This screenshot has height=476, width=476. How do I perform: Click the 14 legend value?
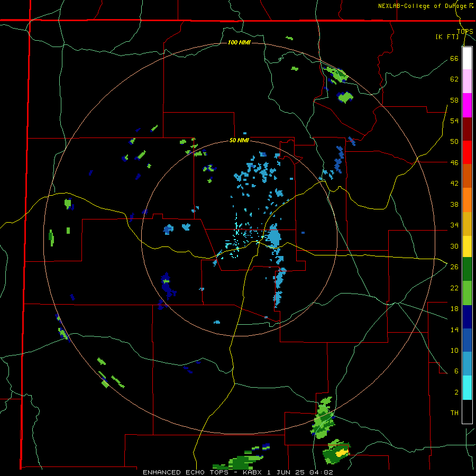click(x=454, y=329)
